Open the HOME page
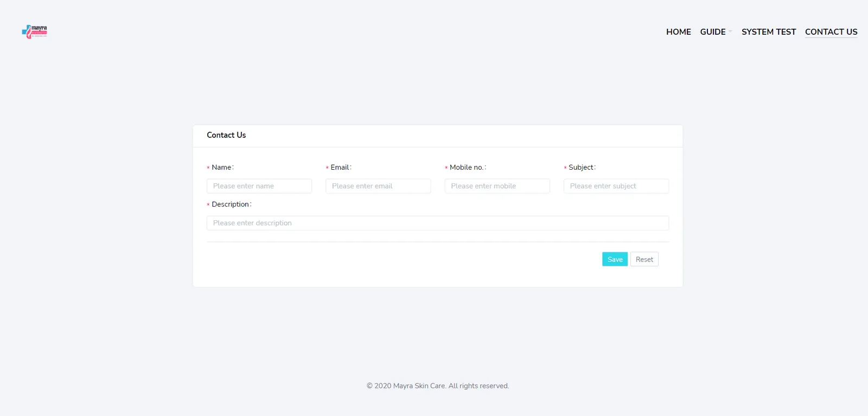868x416 pixels. click(678, 32)
